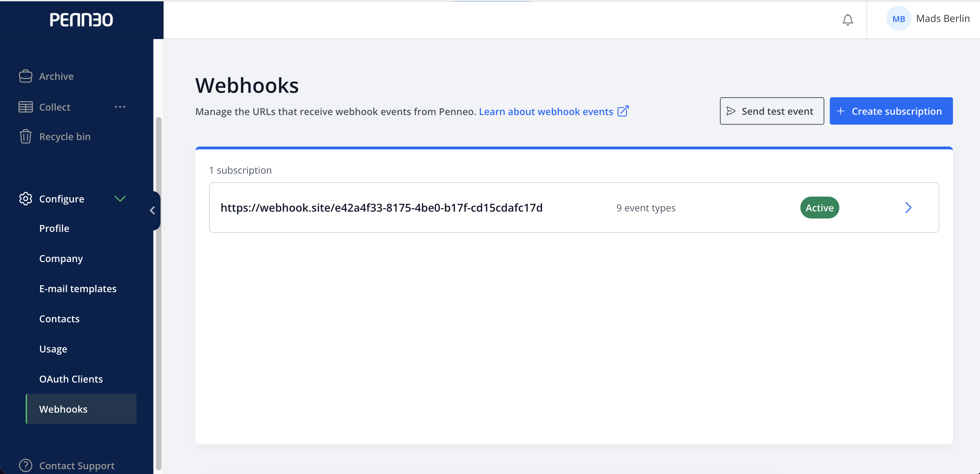Go to OAuth Clients page
Screen dimensions: 980x474
[x=71, y=379]
